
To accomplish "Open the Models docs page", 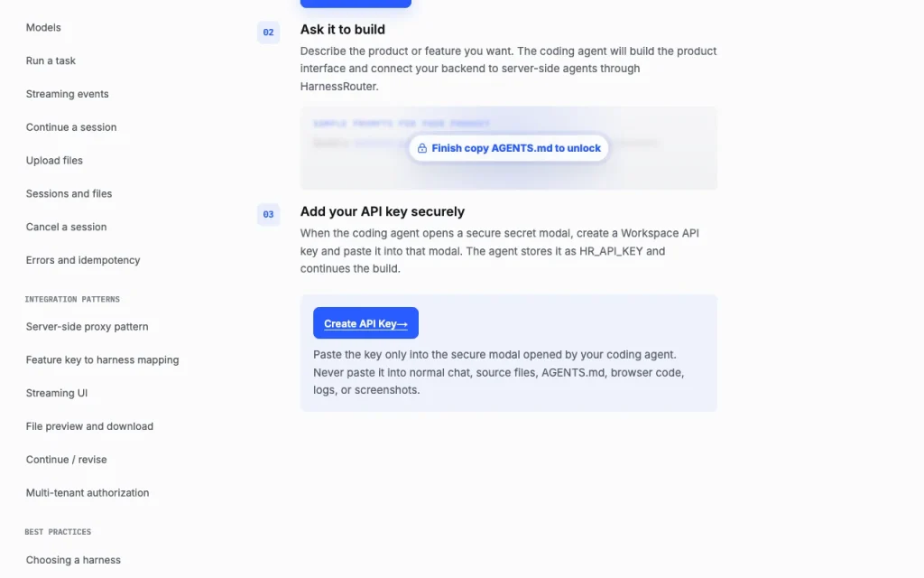I will tap(43, 28).
